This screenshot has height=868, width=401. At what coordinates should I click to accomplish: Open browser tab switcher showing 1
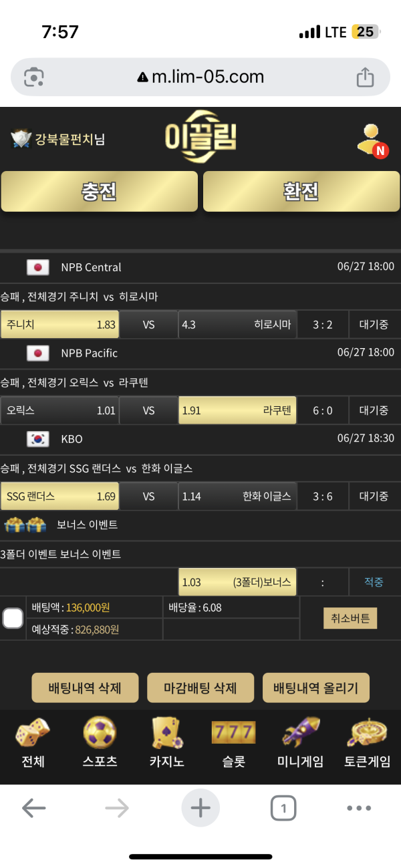[283, 809]
